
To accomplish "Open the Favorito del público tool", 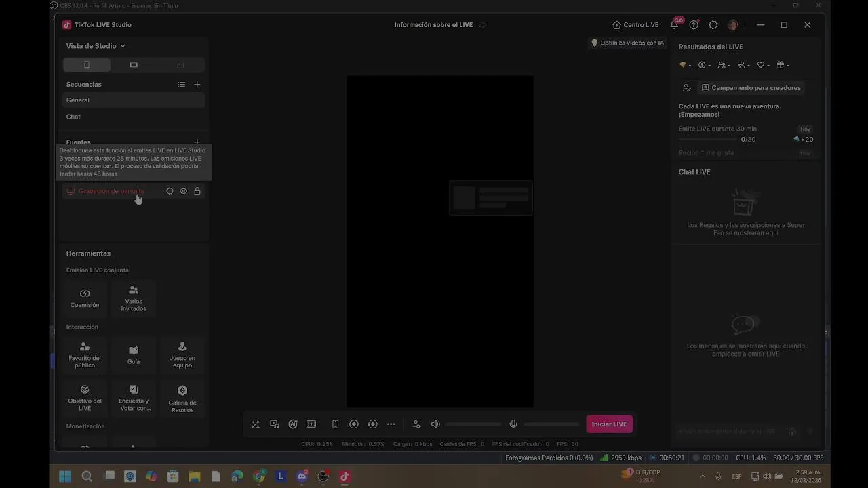I will tap(85, 355).
